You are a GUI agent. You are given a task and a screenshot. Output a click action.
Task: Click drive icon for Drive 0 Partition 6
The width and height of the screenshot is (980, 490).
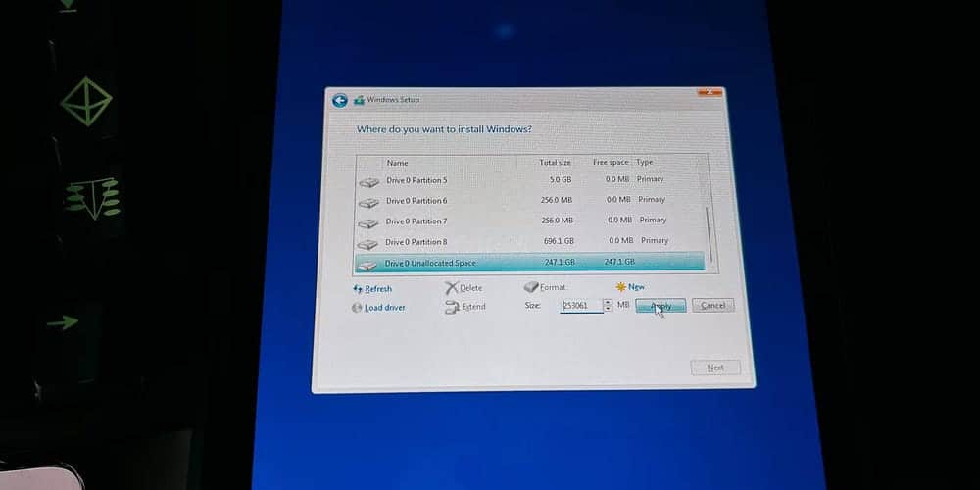pyautogui.click(x=369, y=203)
